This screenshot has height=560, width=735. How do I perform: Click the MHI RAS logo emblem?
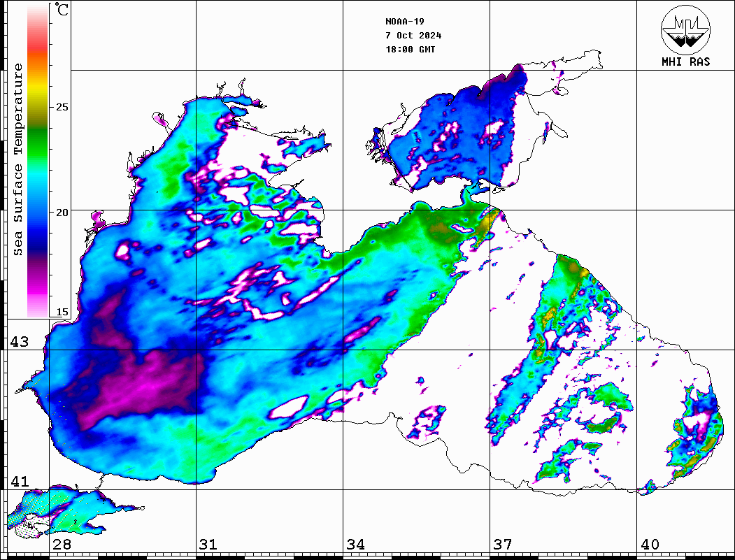coord(685,29)
